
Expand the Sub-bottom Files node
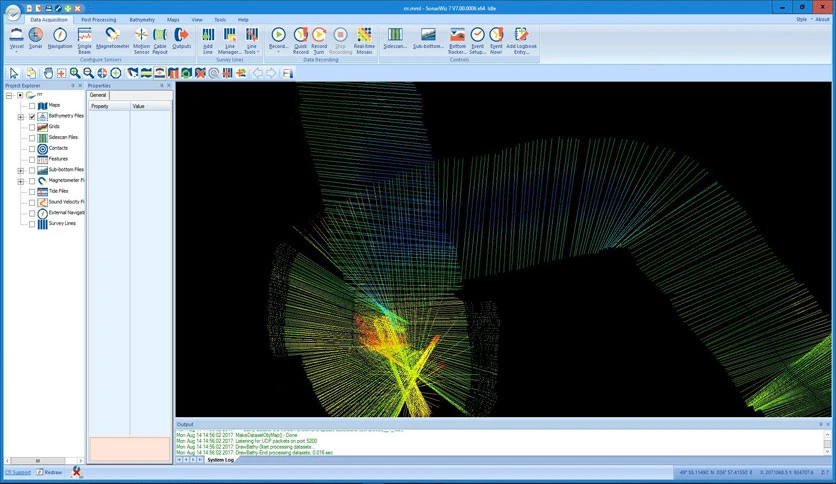(21, 171)
